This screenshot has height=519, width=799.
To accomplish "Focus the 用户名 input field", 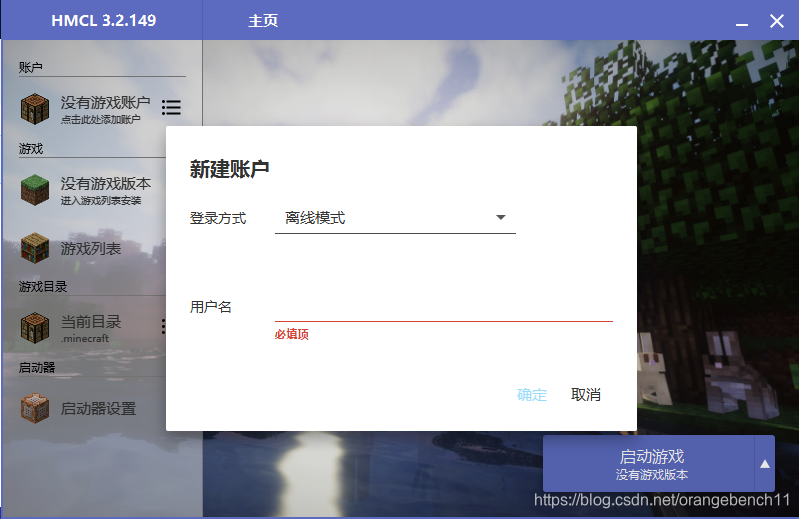I will [443, 307].
